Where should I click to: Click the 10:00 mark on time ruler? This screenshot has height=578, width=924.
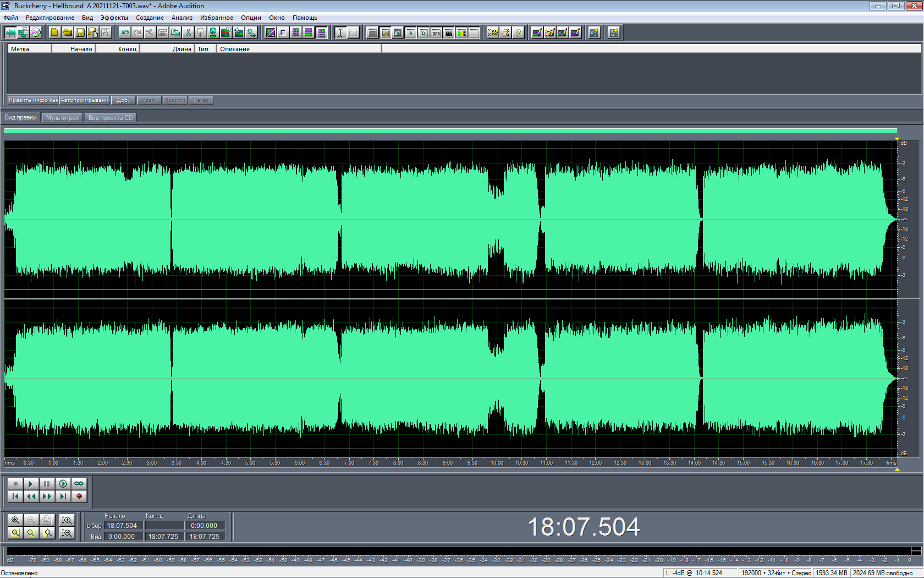[x=497, y=463]
